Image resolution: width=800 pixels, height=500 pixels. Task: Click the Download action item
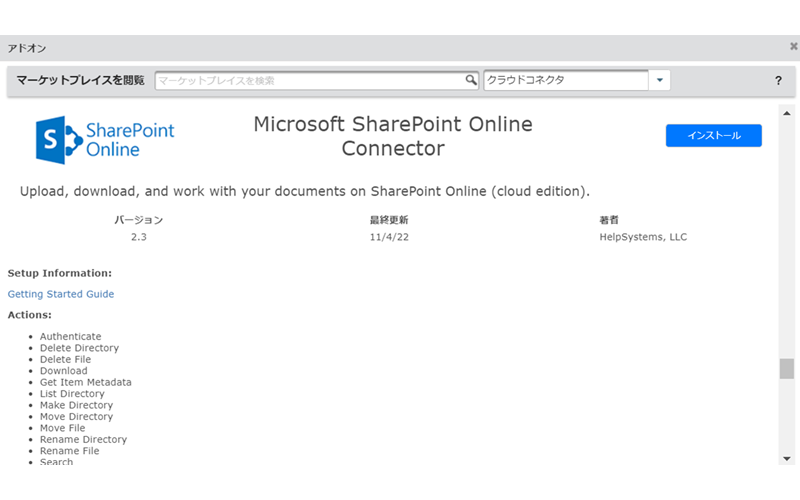pyautogui.click(x=64, y=370)
